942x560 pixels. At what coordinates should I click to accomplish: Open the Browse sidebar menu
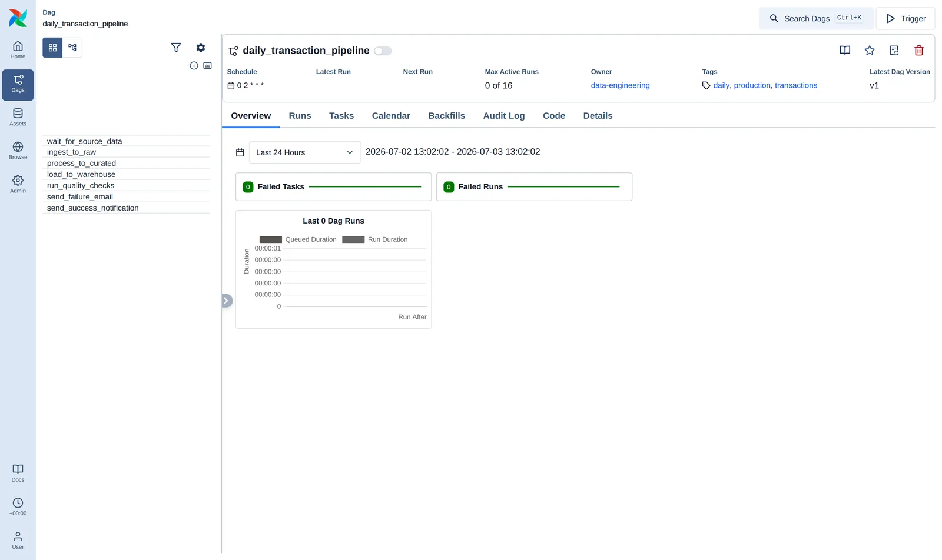click(x=18, y=151)
